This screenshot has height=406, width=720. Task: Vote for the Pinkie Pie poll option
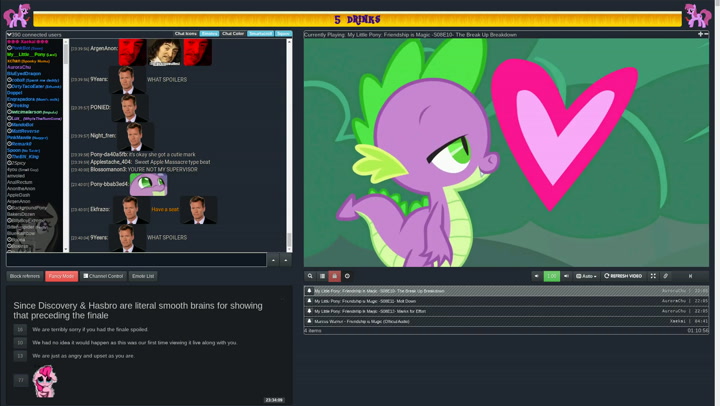[20, 379]
